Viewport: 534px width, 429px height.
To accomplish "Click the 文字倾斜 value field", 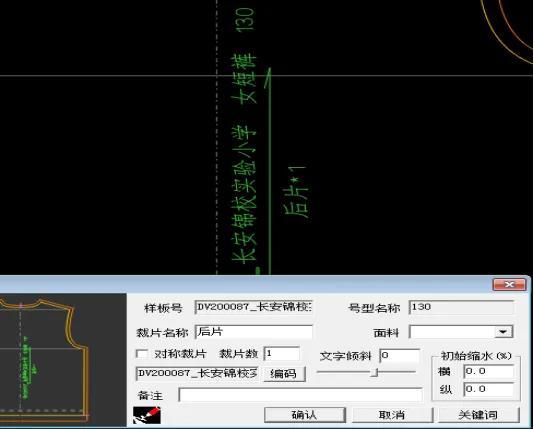I will point(399,356).
